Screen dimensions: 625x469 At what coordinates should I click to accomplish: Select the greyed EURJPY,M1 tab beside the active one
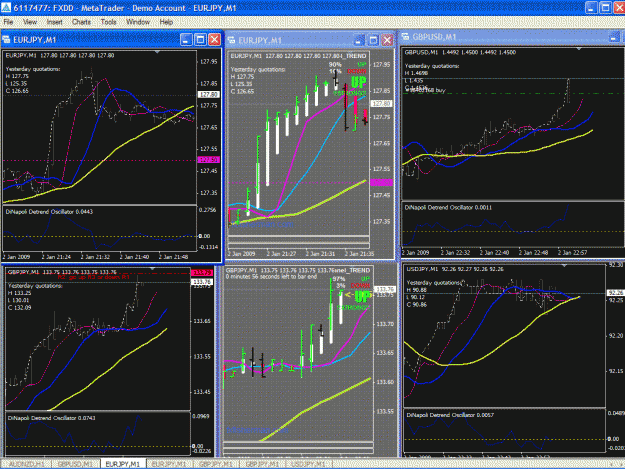click(x=169, y=464)
